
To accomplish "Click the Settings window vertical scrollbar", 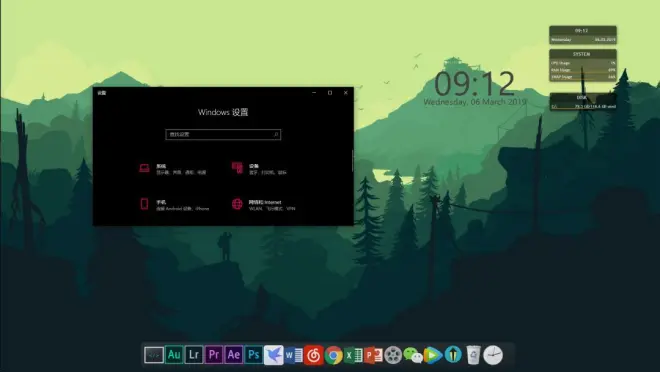I will [x=352, y=161].
